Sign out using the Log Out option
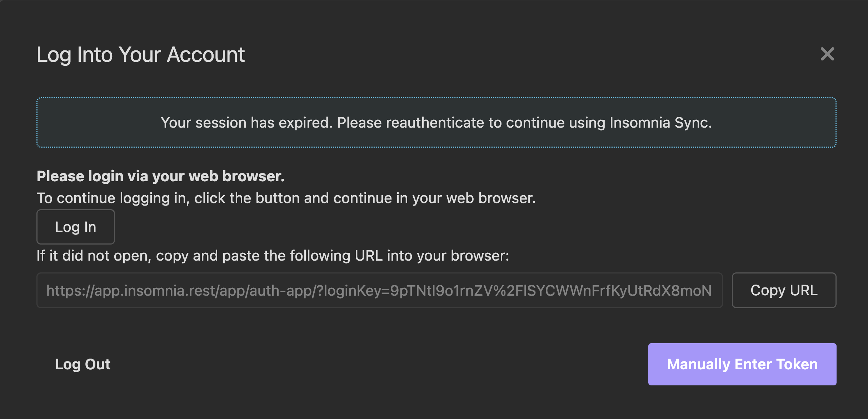This screenshot has width=868, height=419. click(83, 364)
